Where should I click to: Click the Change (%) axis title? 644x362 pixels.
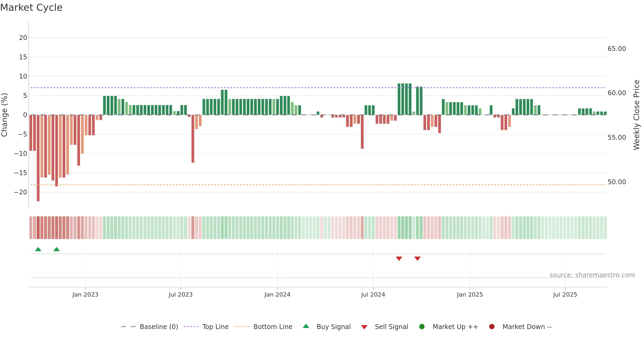(x=4, y=115)
